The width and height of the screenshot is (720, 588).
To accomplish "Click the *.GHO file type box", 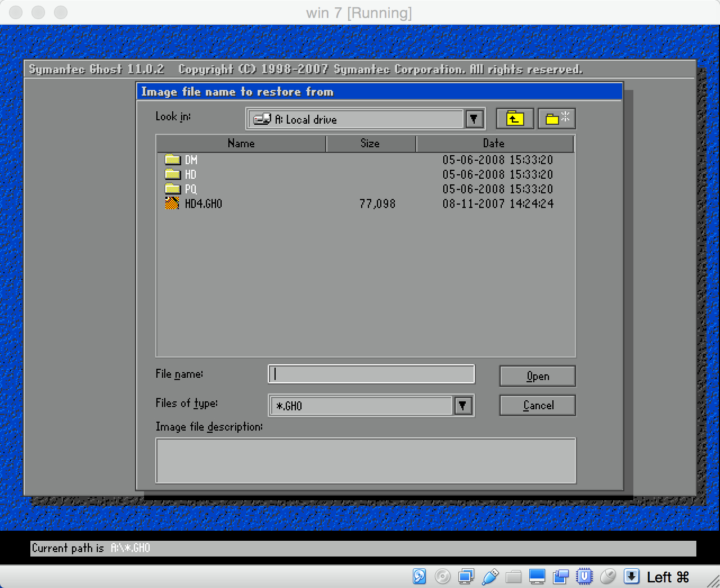I will point(361,405).
